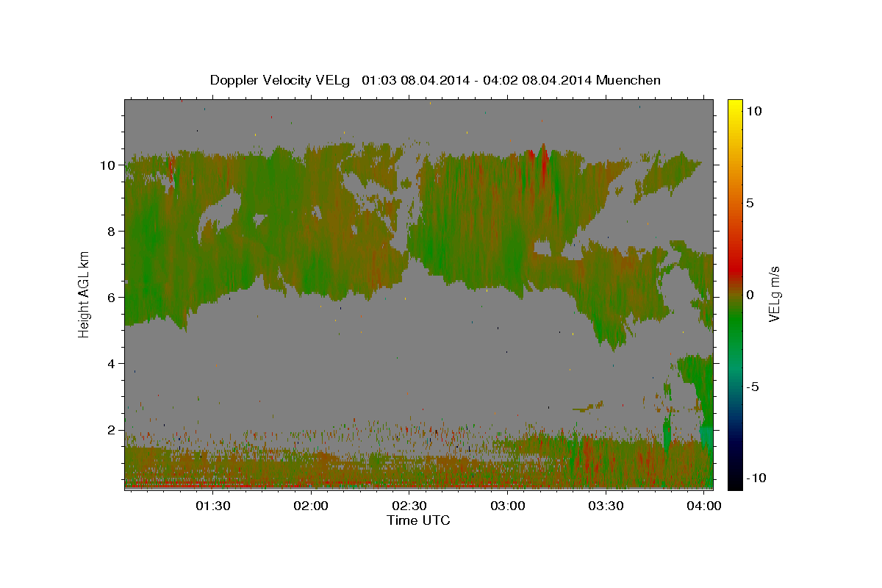The image size is (882, 588).
Task: Click the colorbar value 10 label
Action: coord(753,111)
